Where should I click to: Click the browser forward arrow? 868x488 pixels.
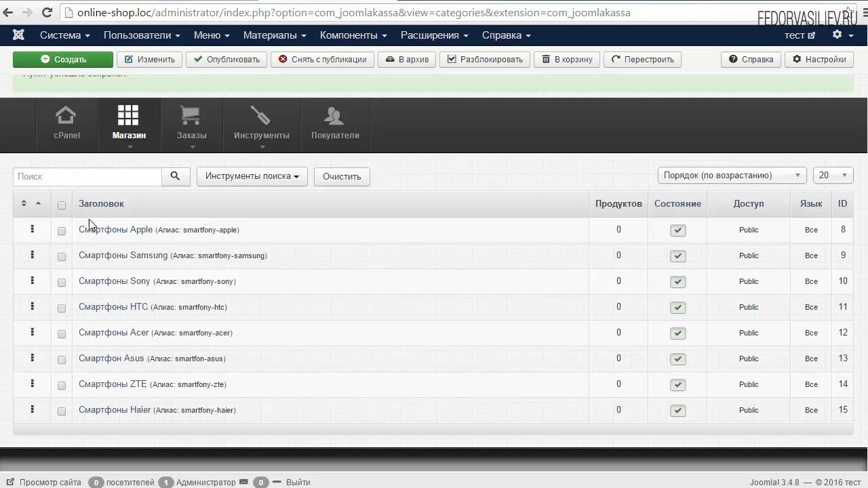pyautogui.click(x=27, y=13)
